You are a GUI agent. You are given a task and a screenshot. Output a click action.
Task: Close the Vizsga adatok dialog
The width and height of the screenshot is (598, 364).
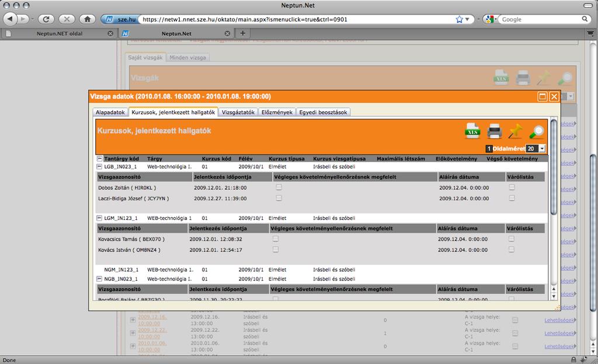(x=554, y=97)
